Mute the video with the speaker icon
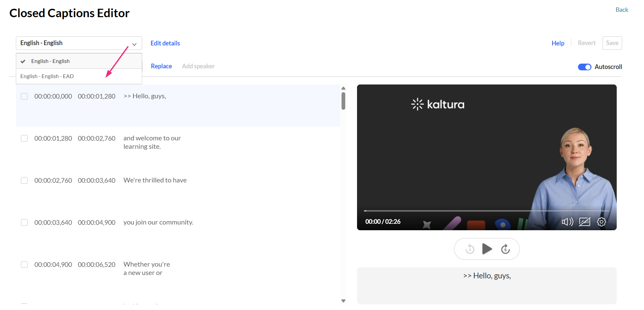 point(568,222)
